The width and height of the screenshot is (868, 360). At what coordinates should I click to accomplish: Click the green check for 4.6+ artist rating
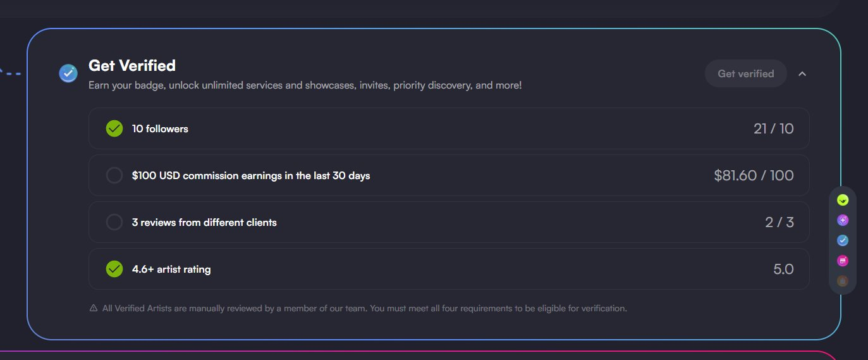[x=114, y=269]
